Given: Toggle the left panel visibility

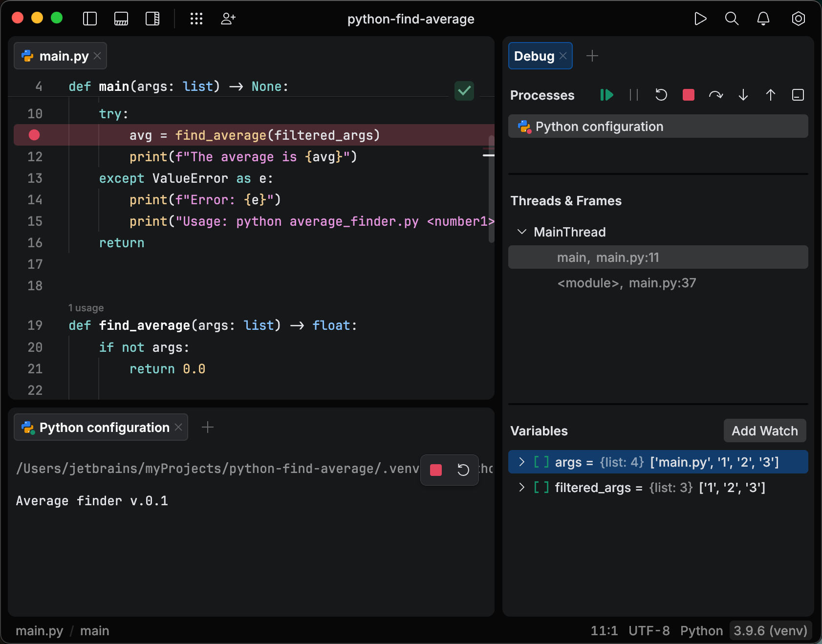Looking at the screenshot, I should coord(90,19).
